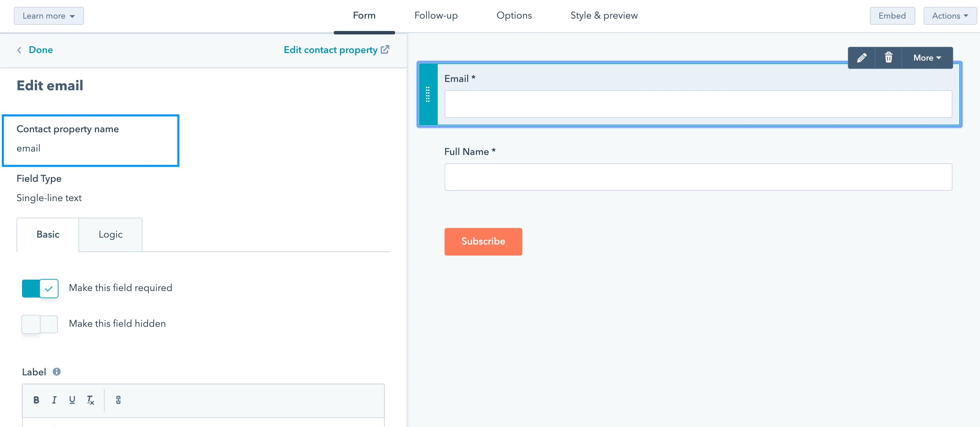
Task: Click the Email * field label
Action: (460, 79)
